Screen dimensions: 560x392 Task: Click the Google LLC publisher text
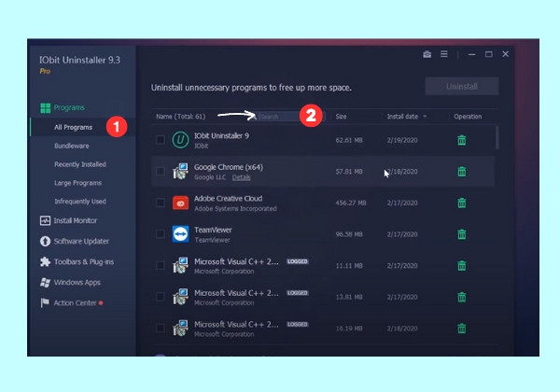210,177
